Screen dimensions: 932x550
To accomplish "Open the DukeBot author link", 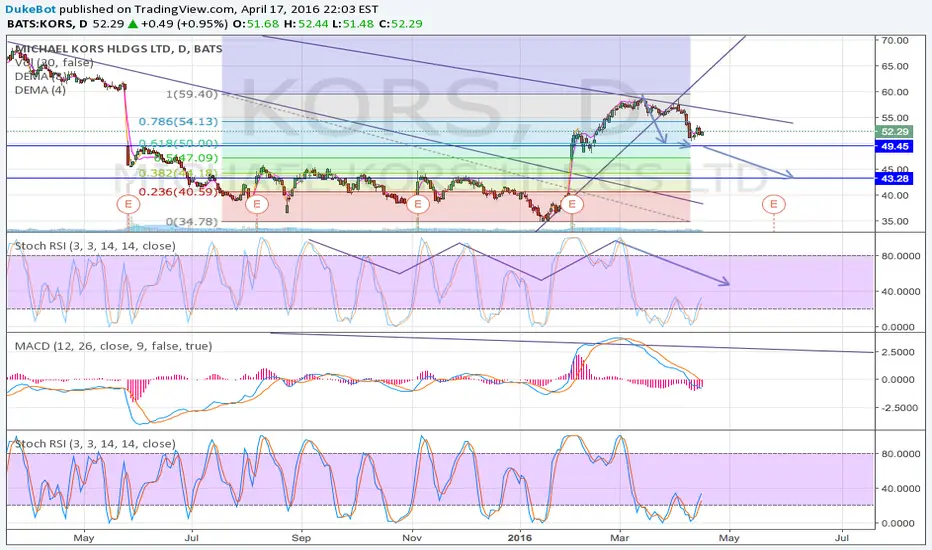I will point(31,9).
